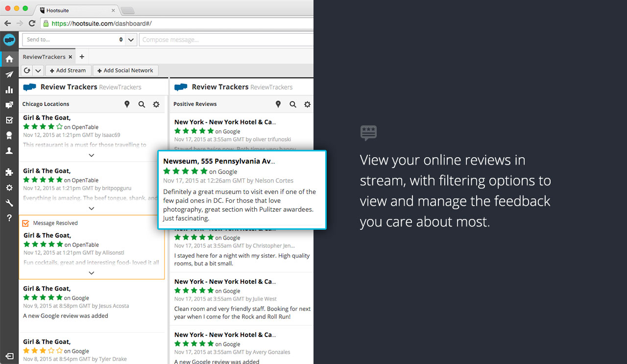Open App Directory puzzle piece icon
Viewport: 627px width, 364px height.
(9, 172)
